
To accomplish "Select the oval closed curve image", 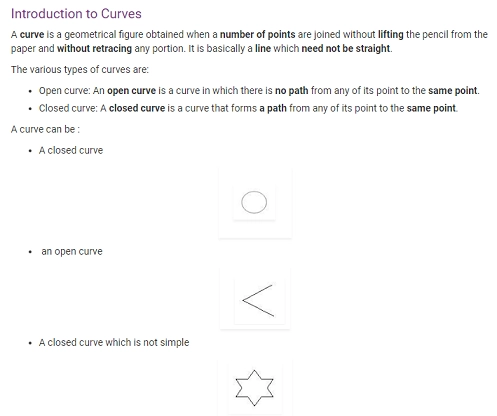I will [254, 202].
